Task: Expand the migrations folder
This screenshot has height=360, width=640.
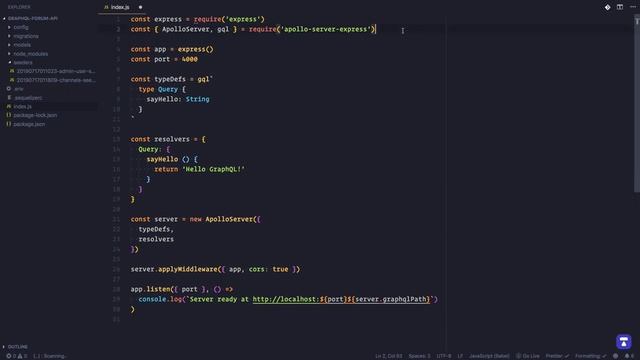Action: [x=26, y=36]
